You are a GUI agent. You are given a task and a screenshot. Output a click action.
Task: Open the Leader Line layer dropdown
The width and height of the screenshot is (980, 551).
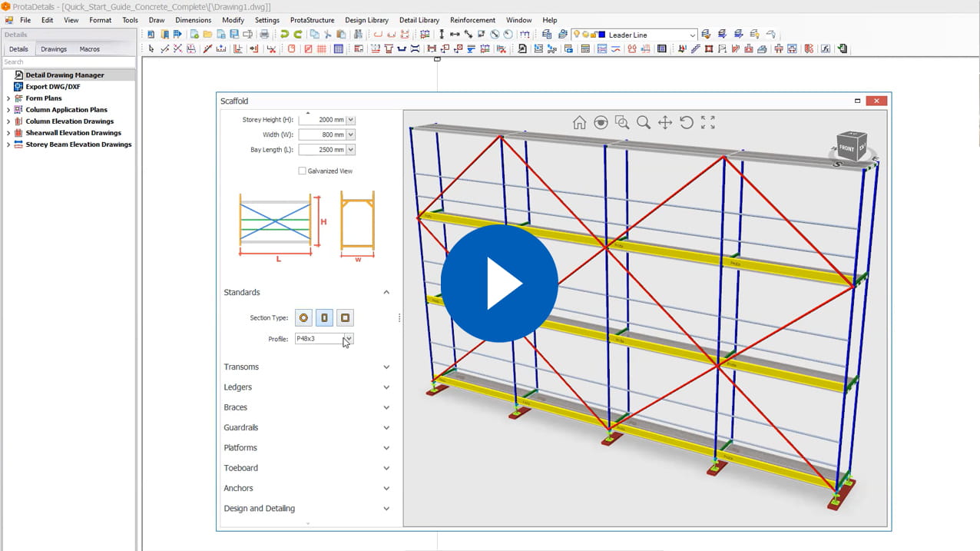[692, 35]
